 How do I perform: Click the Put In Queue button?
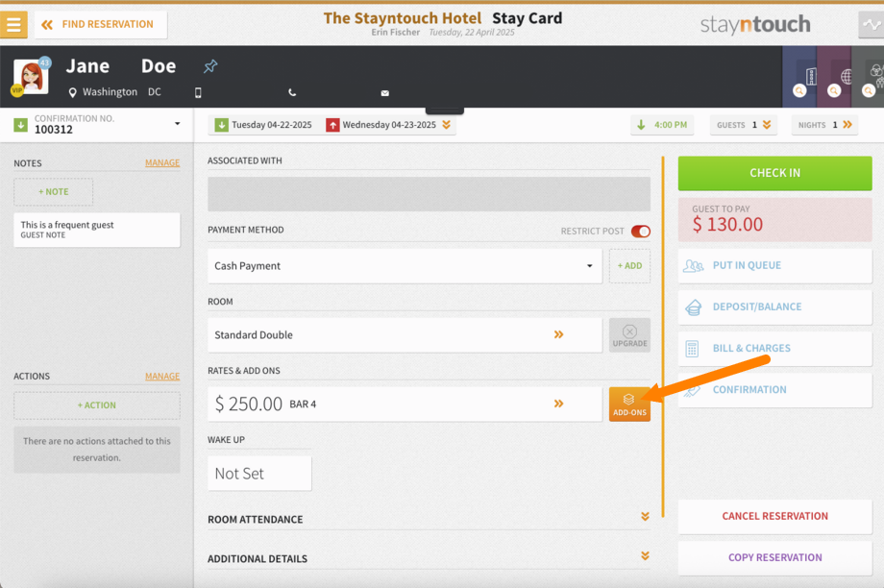(774, 265)
